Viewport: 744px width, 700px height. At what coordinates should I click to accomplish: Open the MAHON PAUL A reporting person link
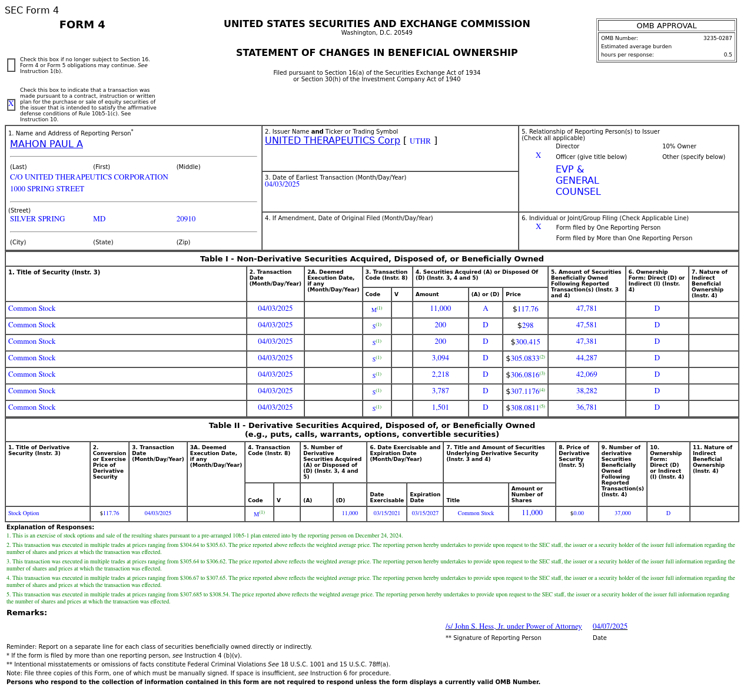click(x=46, y=144)
